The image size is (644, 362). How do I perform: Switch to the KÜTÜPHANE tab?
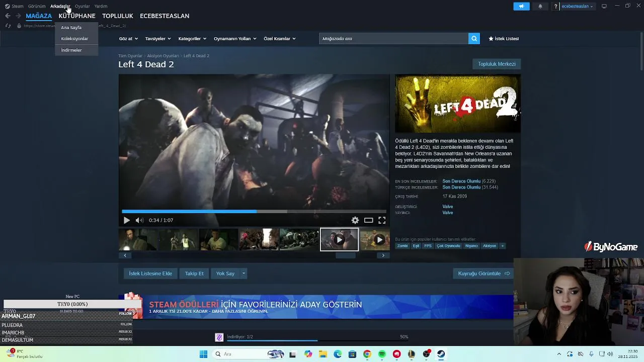(x=77, y=16)
